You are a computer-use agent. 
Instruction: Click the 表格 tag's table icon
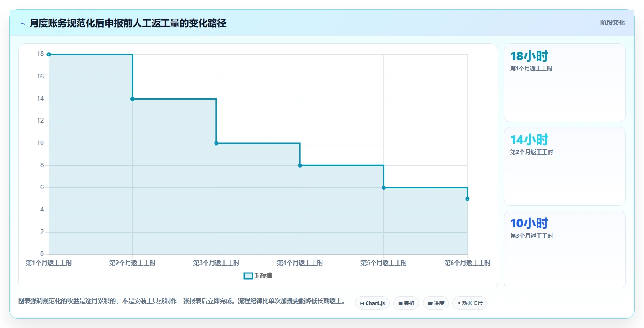click(x=400, y=304)
